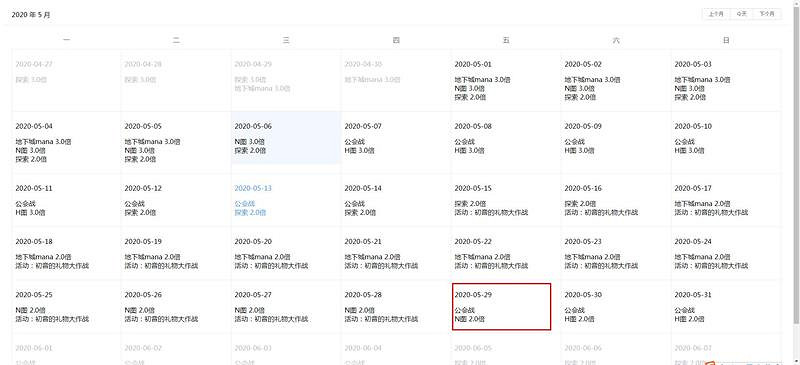Jump to today with 今天 button

coord(741,14)
